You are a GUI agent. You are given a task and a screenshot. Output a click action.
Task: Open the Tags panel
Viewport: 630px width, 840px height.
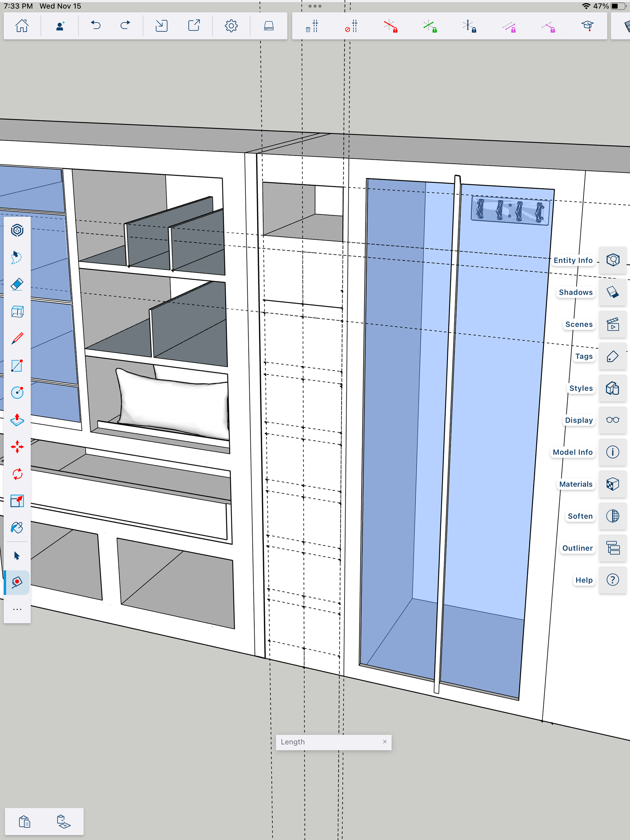tap(612, 356)
